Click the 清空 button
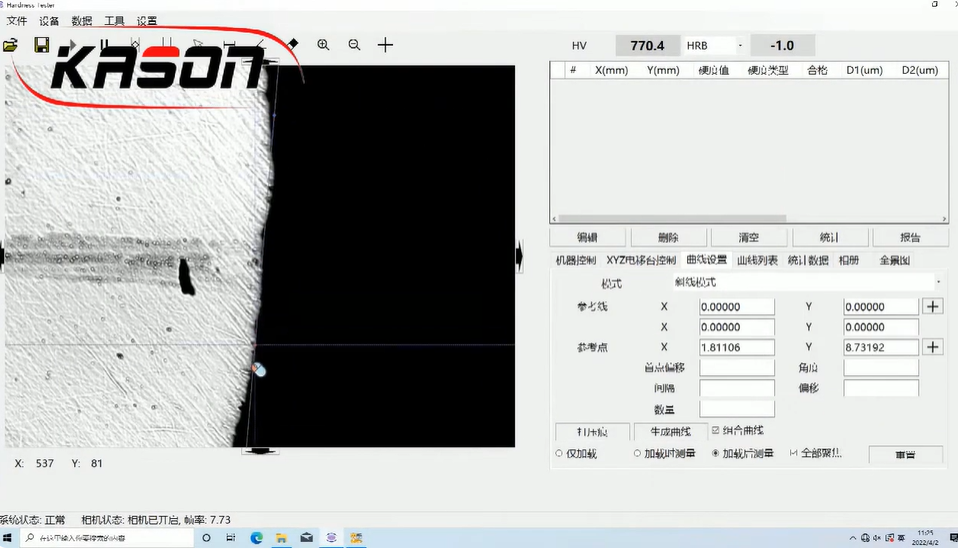 click(749, 237)
